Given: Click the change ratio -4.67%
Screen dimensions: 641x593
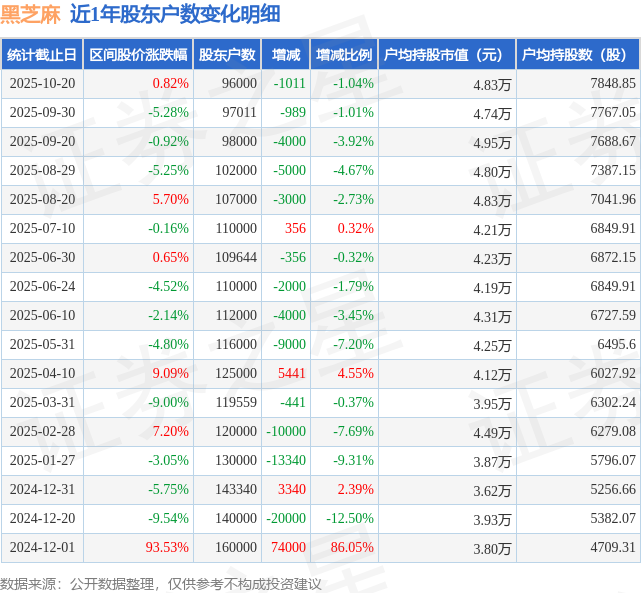Looking at the screenshot, I should (x=353, y=170).
